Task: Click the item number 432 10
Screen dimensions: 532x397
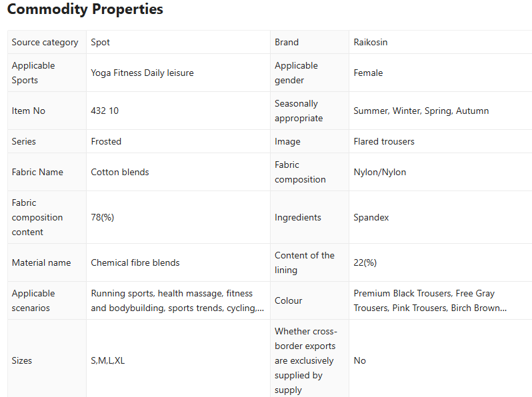Action: 105,111
